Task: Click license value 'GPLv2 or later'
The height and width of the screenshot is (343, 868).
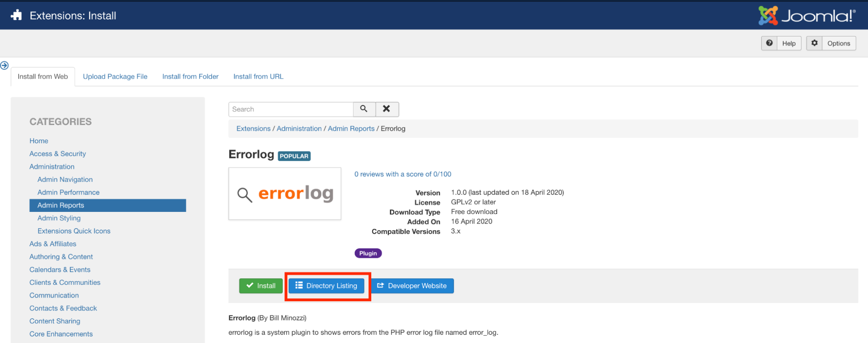Action: point(473,202)
